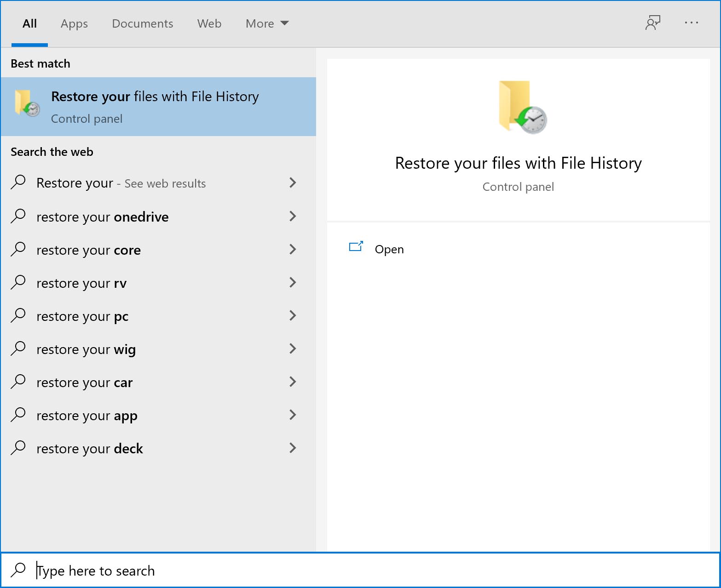Click search icon beside 'restore your pc'
The width and height of the screenshot is (721, 588).
click(x=18, y=315)
